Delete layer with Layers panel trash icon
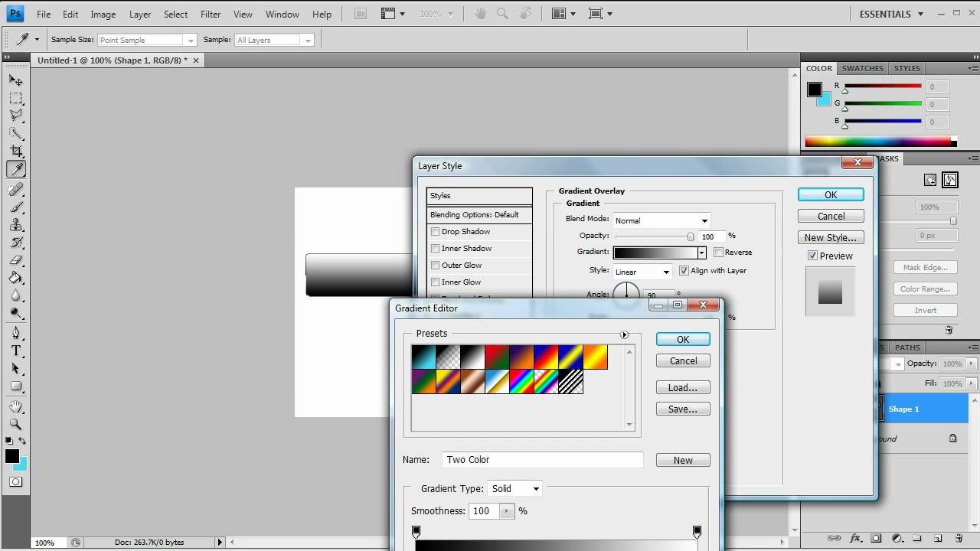The width and height of the screenshot is (980, 551). (958, 539)
